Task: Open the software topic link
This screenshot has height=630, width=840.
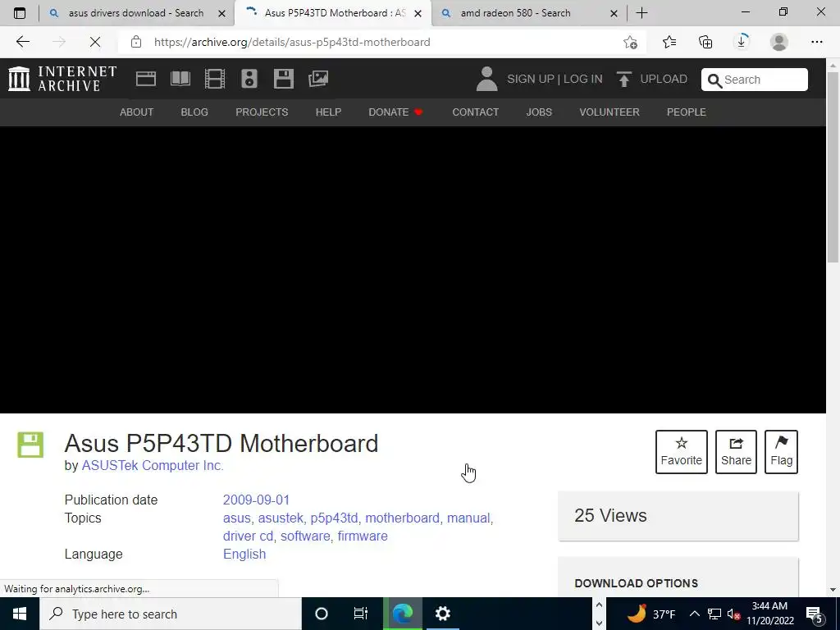Action: point(305,536)
